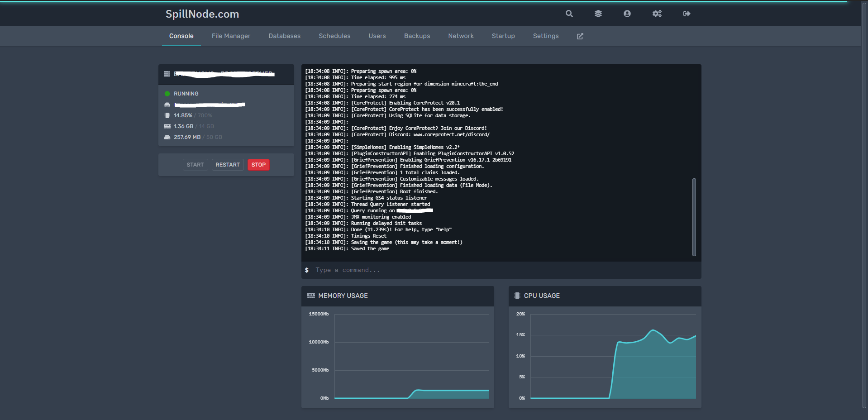Viewport: 868px width, 420px height.
Task: Open the account user icon
Action: pos(627,14)
